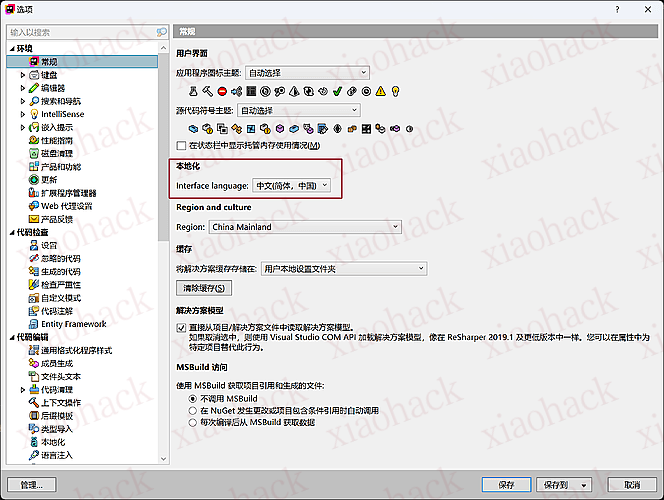
Task: Click the 清除缓存(S) button
Action: click(x=204, y=288)
